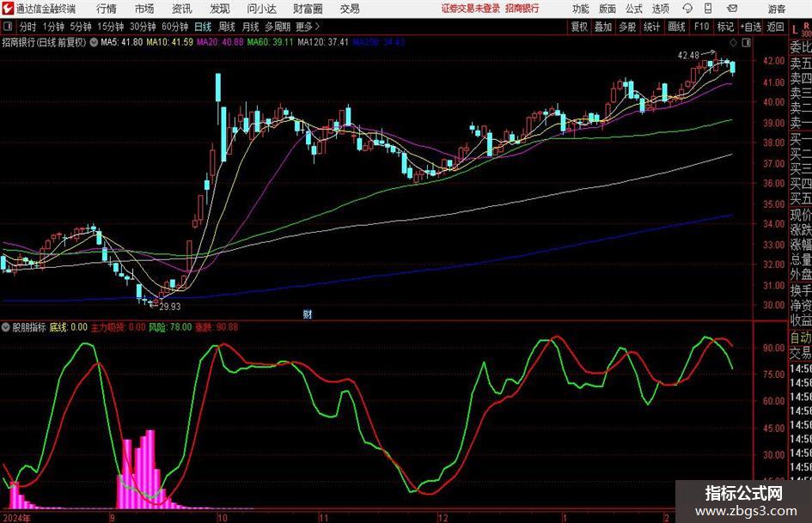The width and height of the screenshot is (812, 523).
Task: Click the 多股 toolbar button
Action: pos(627,27)
